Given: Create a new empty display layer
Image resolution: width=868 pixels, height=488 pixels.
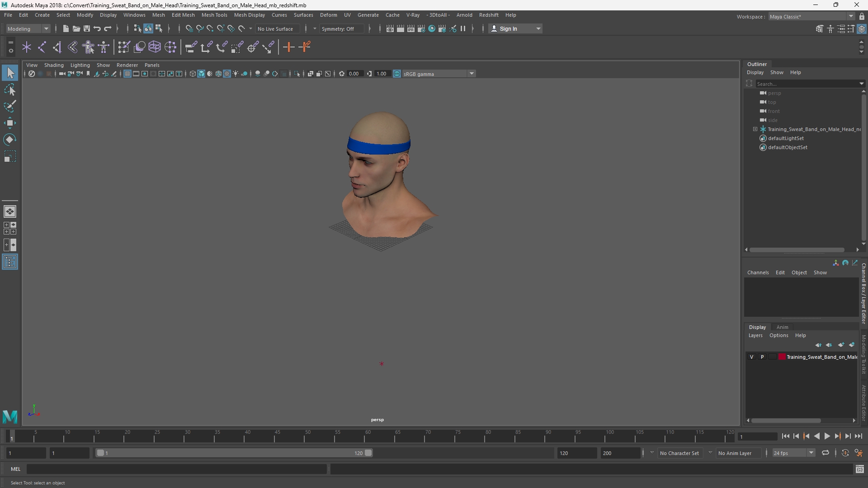Looking at the screenshot, I should [841, 345].
